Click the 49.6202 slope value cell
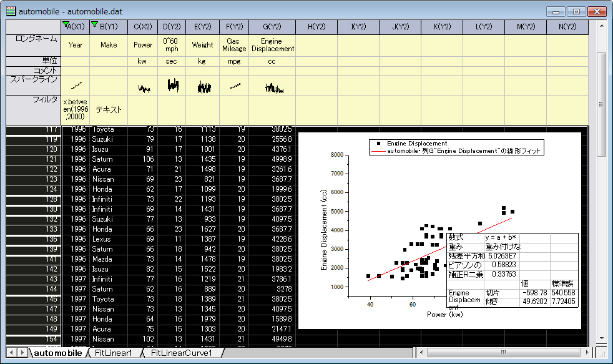613x364 pixels. coord(535,302)
